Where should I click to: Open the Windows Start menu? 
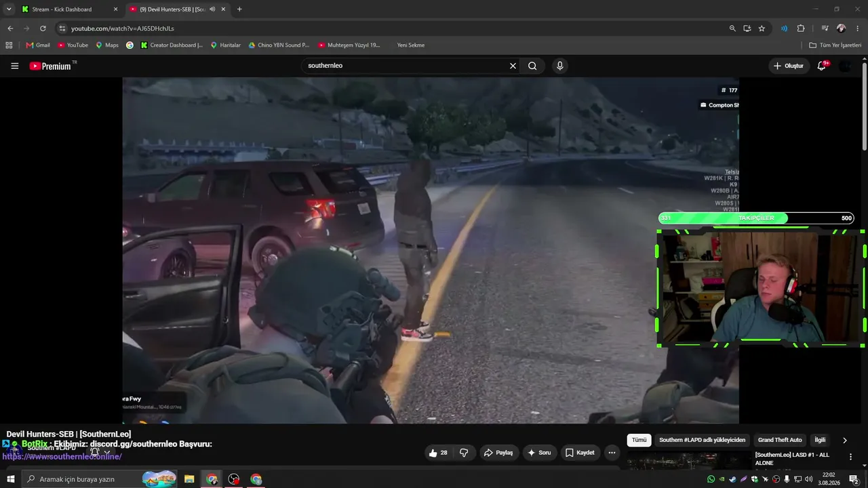(x=10, y=479)
